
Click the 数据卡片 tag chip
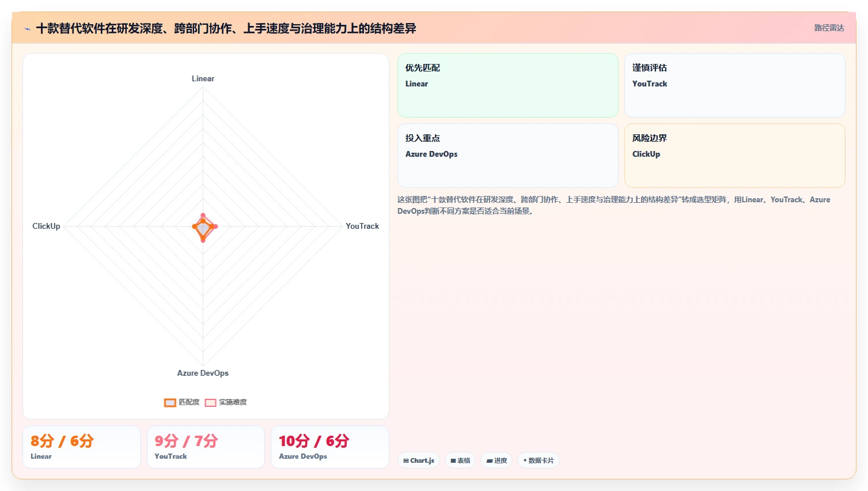(539, 460)
